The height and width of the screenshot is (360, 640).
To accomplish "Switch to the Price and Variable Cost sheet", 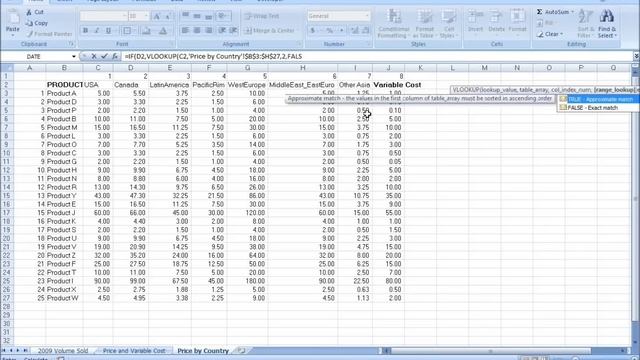I will tap(134, 351).
